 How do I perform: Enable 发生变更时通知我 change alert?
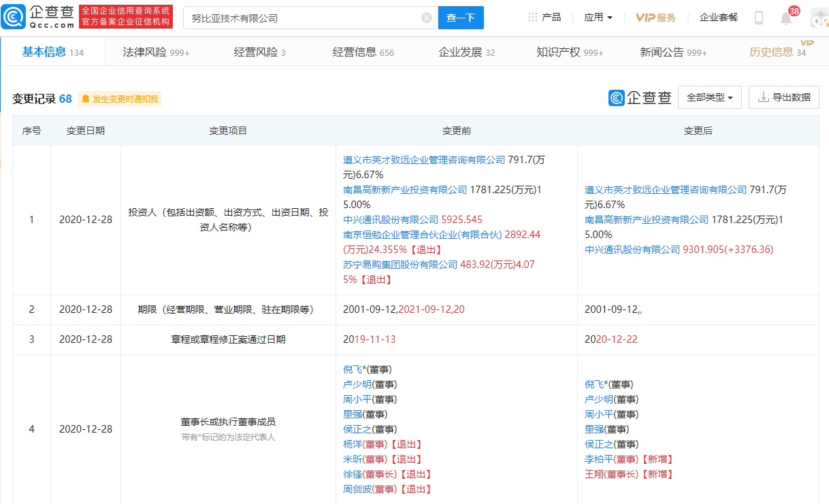tap(120, 99)
